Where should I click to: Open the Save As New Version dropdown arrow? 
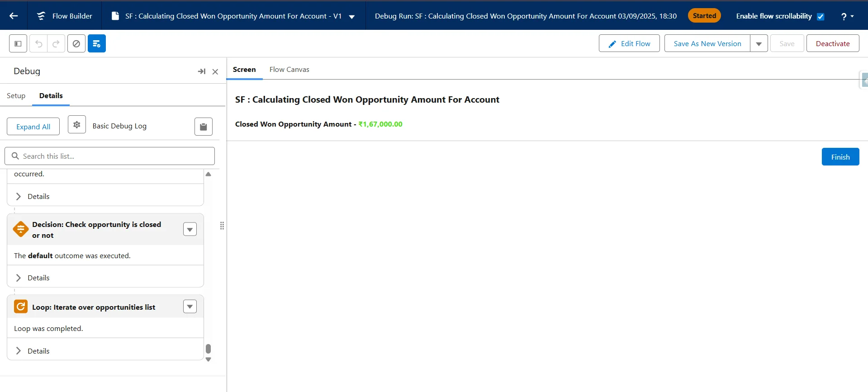(x=759, y=43)
